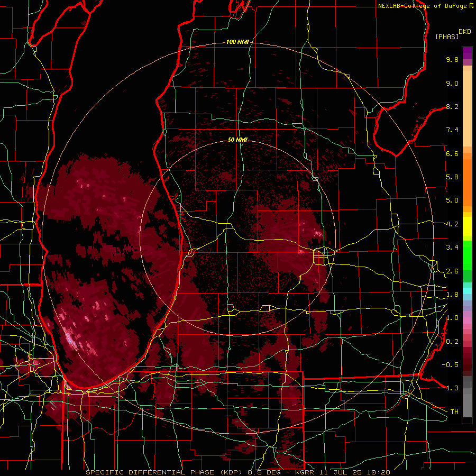
Task: Click the TH threshold legend label
Action: [454, 412]
